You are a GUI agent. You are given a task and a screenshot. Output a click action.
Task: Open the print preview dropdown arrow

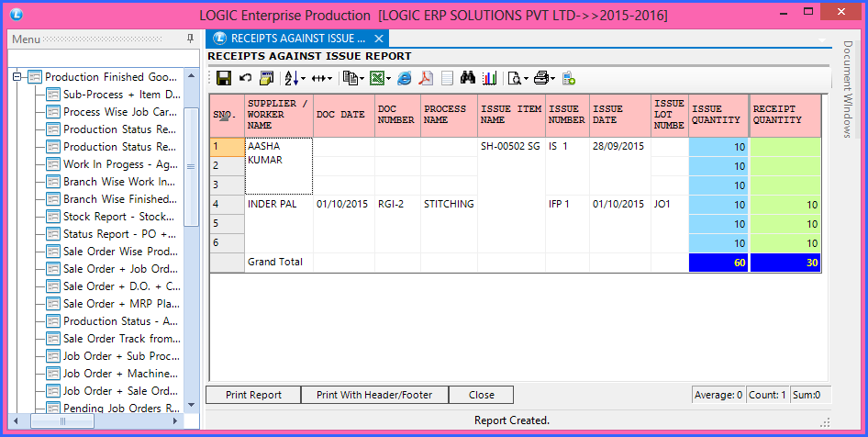click(526, 79)
